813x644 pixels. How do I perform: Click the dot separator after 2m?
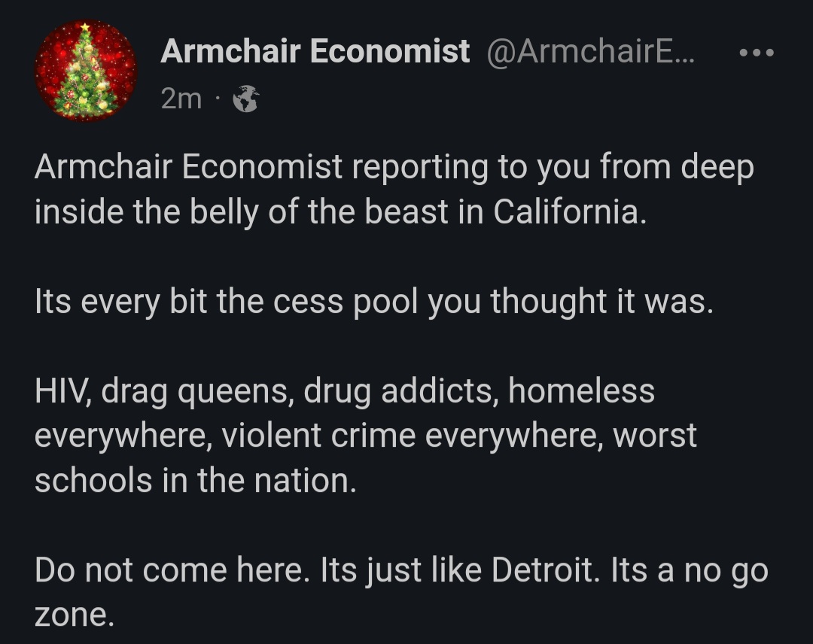217,98
